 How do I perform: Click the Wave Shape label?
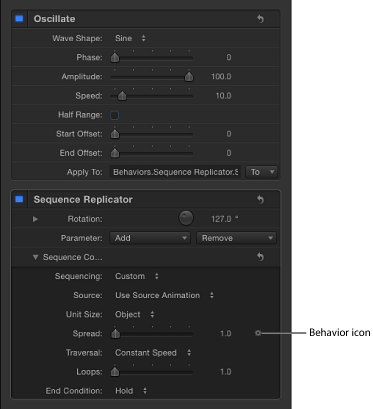tap(77, 38)
